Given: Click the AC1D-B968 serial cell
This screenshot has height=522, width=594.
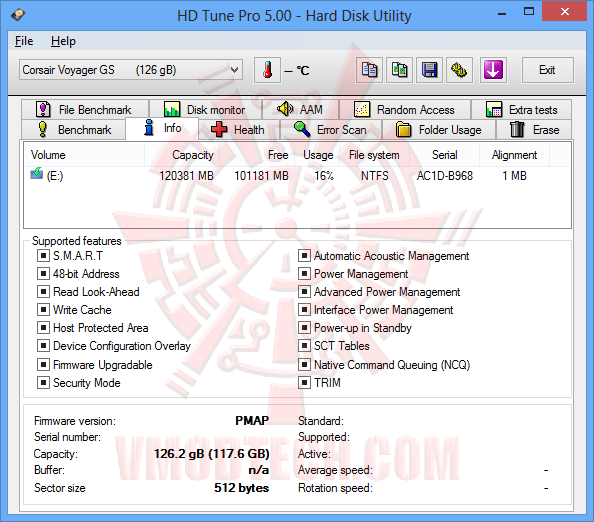Looking at the screenshot, I should pyautogui.click(x=445, y=176).
